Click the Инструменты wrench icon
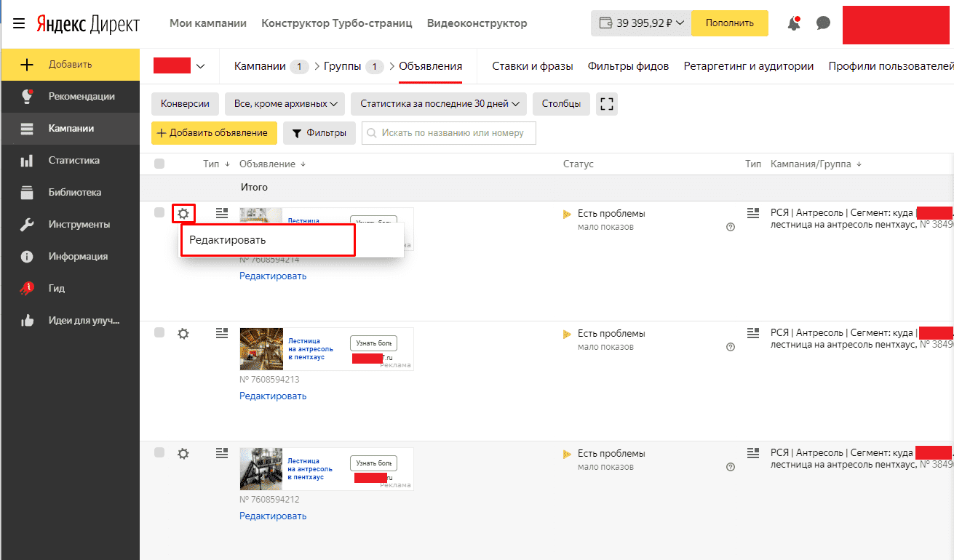Screen dimensions: 954x560 [27, 225]
